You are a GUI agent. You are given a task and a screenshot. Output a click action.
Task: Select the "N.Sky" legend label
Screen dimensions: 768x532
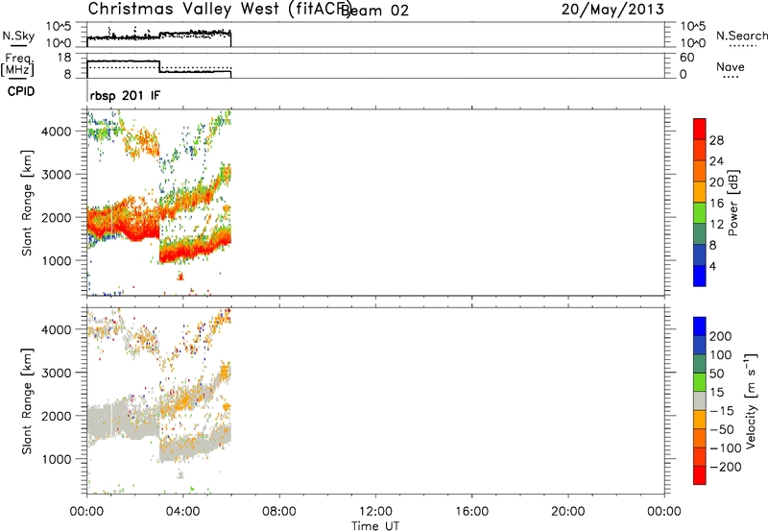[18, 36]
